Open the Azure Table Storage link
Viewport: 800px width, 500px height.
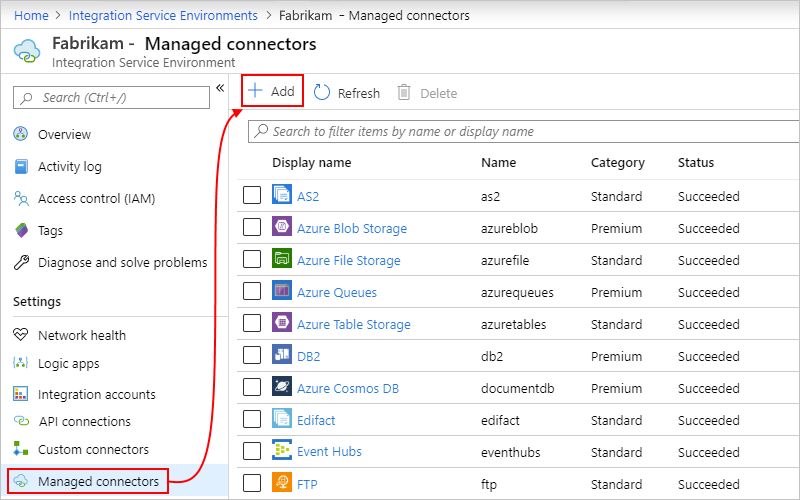click(x=353, y=324)
